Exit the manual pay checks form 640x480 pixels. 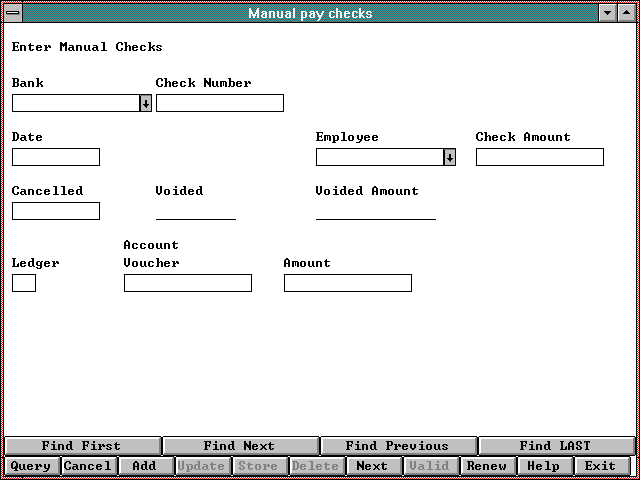tap(600, 466)
